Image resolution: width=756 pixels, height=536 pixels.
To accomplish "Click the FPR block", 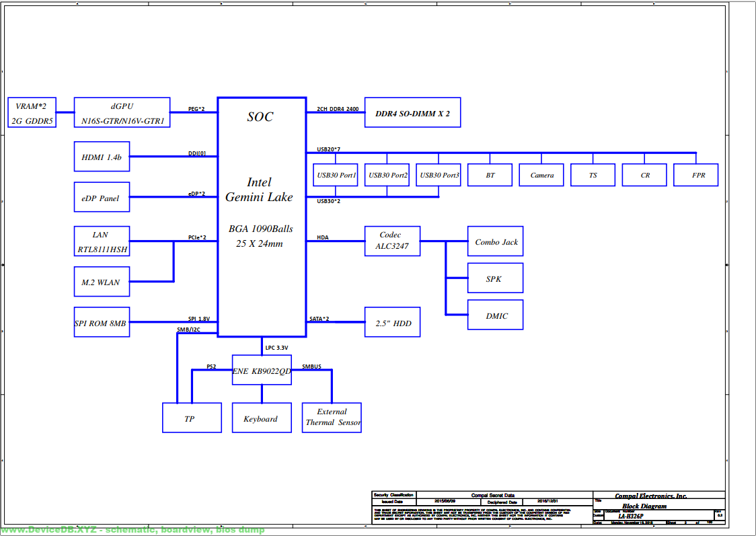I will (695, 175).
